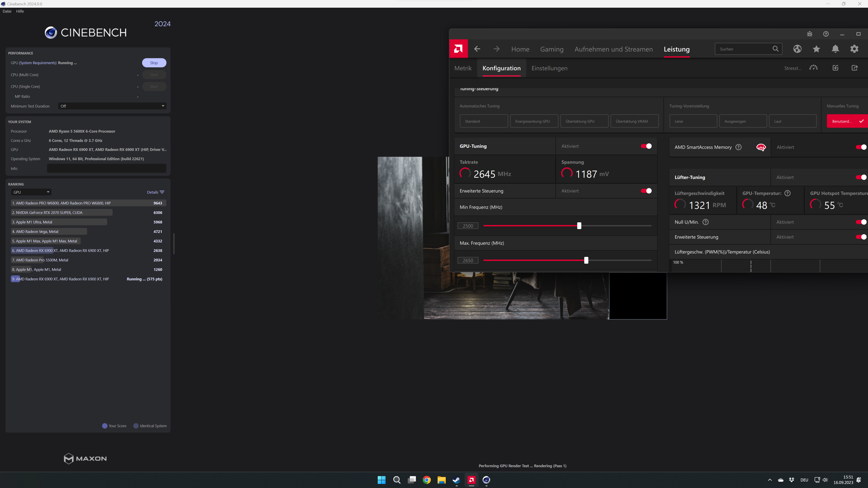Stop the running GPU benchmark
The height and width of the screenshot is (488, 868).
pos(154,63)
